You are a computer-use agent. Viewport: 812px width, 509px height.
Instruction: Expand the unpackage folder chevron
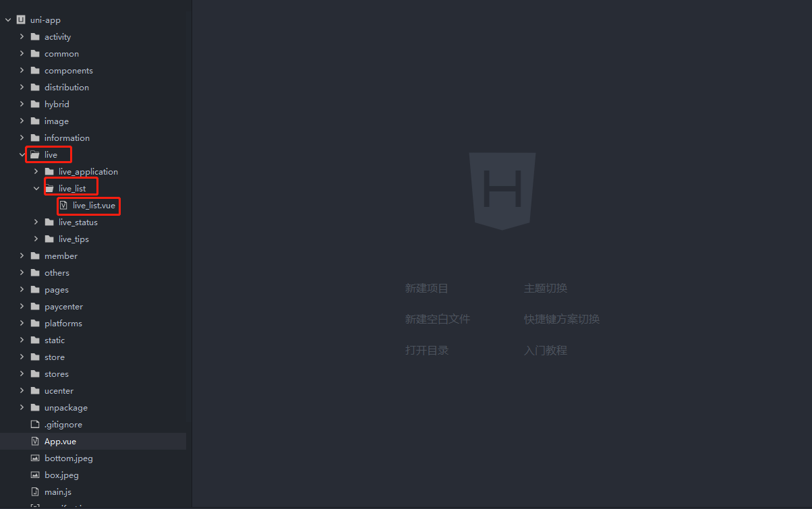pos(22,408)
